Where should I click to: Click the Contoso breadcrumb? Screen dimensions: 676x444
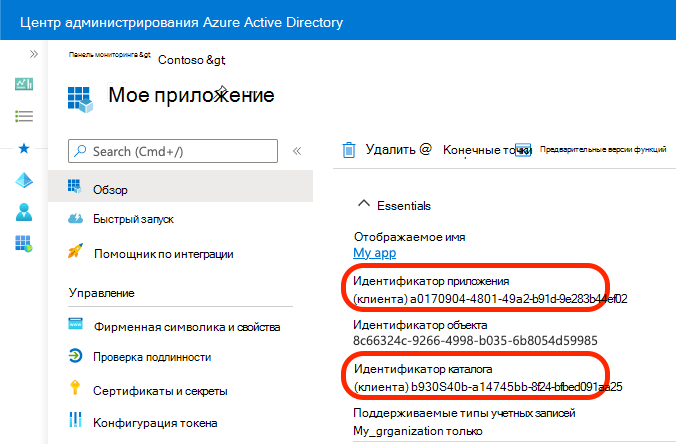(191, 60)
